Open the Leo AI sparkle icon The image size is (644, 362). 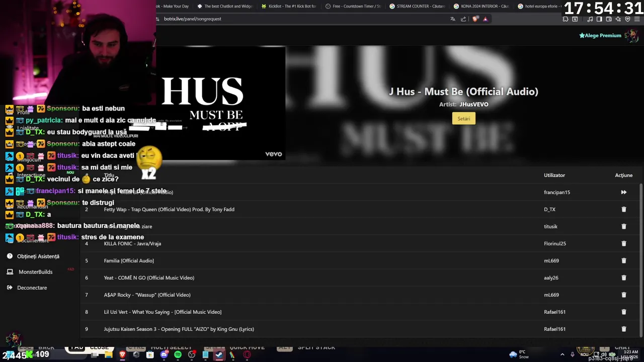[x=618, y=19]
